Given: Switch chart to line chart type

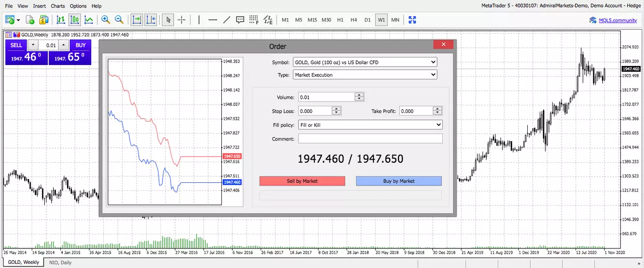Looking at the screenshot, I should pyautogui.click(x=89, y=20).
